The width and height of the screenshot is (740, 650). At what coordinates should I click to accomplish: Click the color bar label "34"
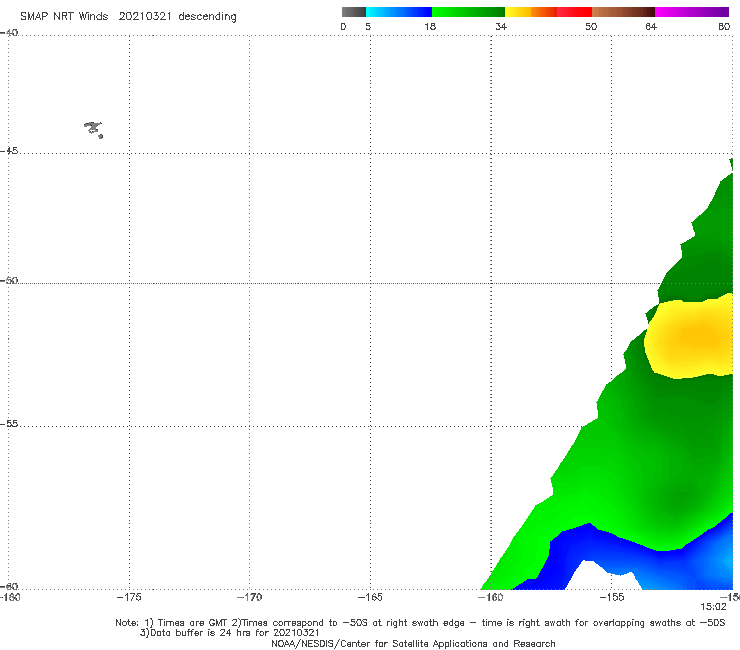tap(501, 26)
